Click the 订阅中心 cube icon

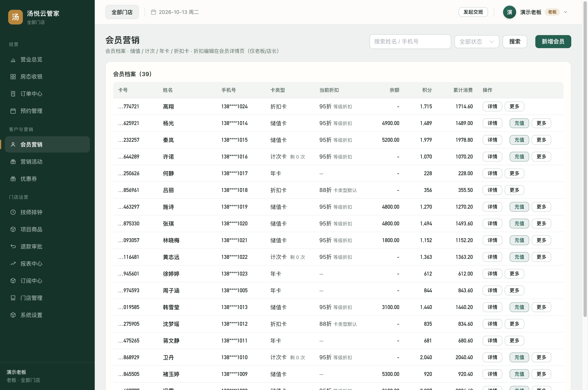click(13, 281)
